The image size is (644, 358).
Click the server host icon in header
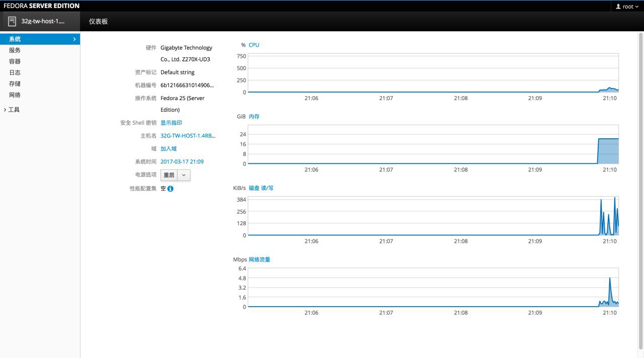coord(12,22)
